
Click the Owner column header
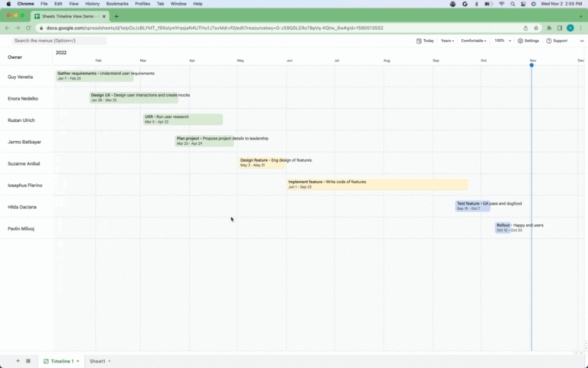click(x=15, y=57)
